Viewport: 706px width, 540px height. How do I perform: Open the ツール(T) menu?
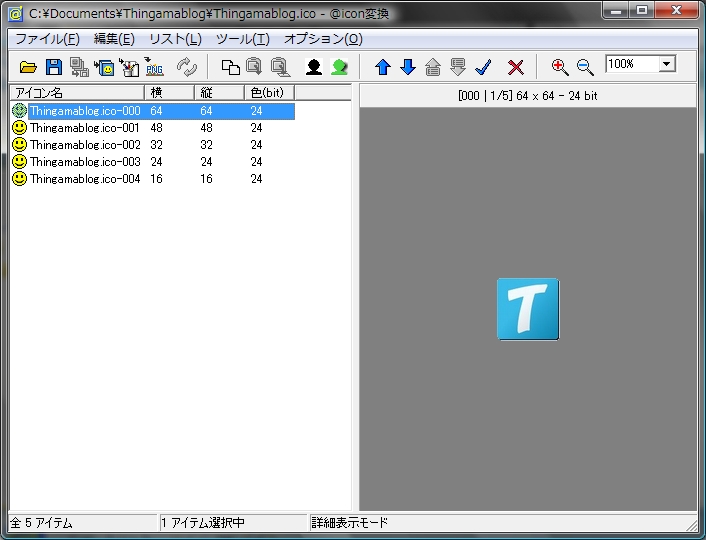pyautogui.click(x=243, y=39)
